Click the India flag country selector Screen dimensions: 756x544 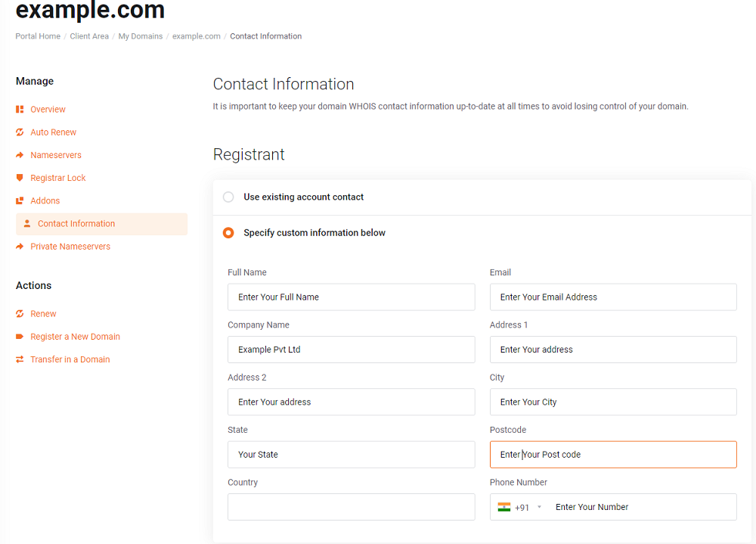coord(504,507)
